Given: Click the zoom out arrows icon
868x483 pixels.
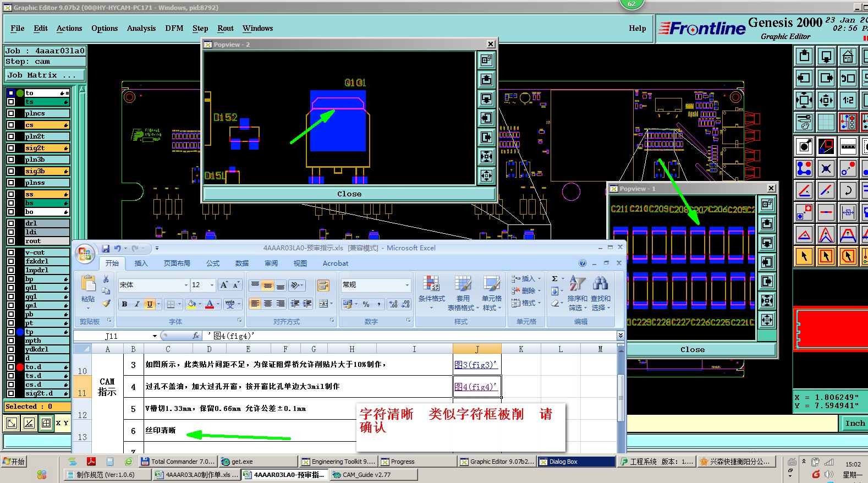Looking at the screenshot, I should pos(826,100).
